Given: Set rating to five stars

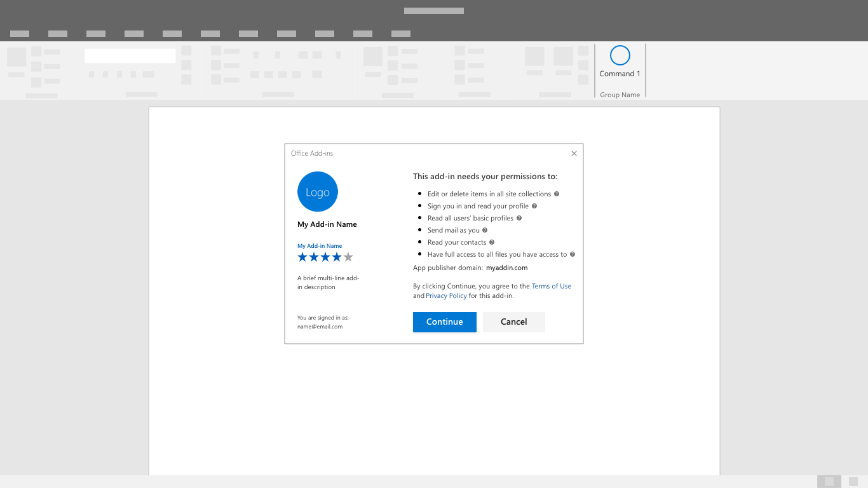Looking at the screenshot, I should click(x=348, y=257).
